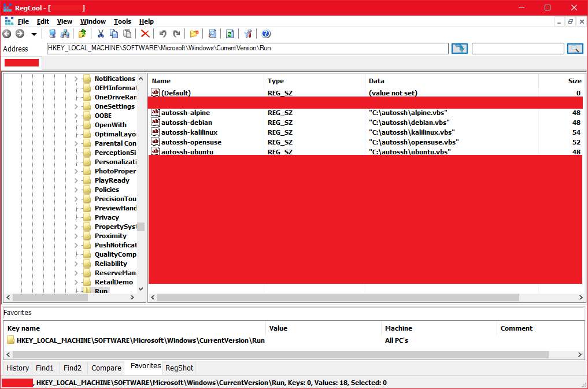588x389 pixels.
Task: Click the add favorite folder star icon
Action: [194, 34]
